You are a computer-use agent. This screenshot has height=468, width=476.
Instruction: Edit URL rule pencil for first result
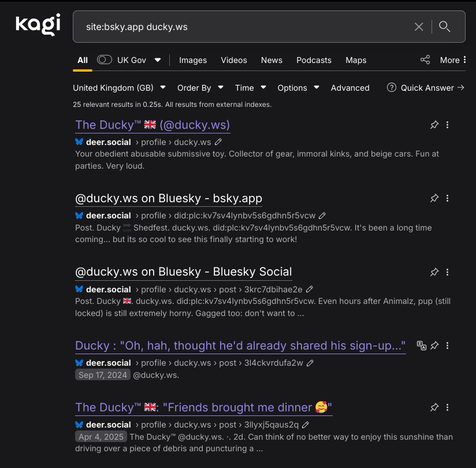(x=218, y=142)
